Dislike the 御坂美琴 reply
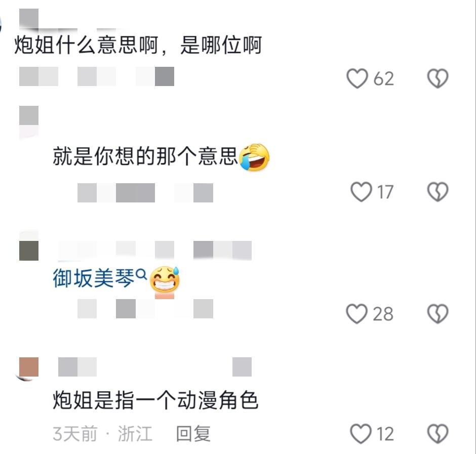Image resolution: width=476 pixels, height=454 pixels. click(438, 314)
